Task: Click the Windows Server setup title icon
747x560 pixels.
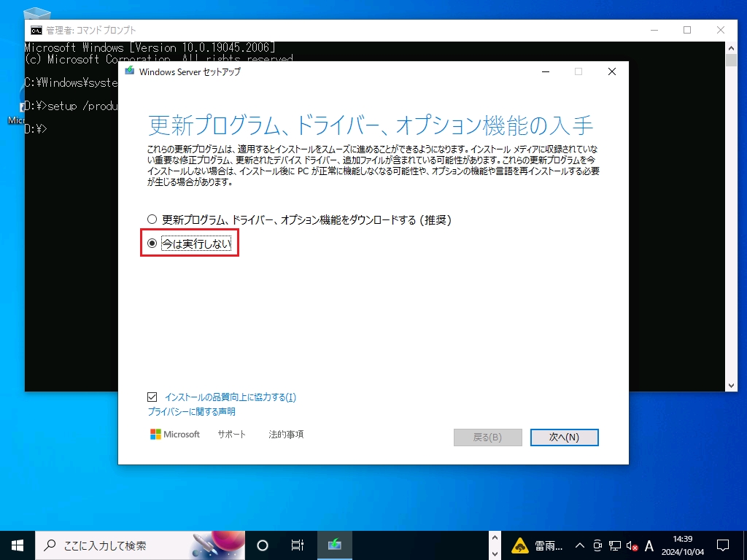Action: [130, 71]
